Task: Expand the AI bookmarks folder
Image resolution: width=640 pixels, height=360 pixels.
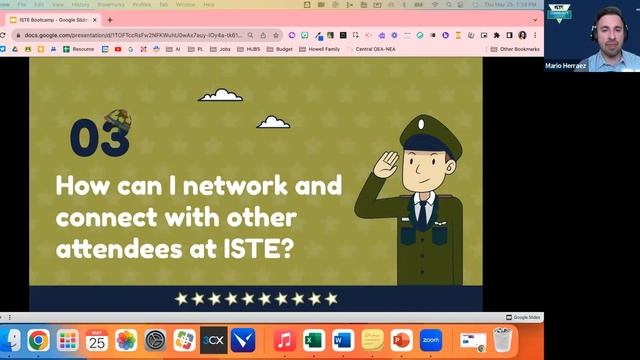Action: (173, 49)
